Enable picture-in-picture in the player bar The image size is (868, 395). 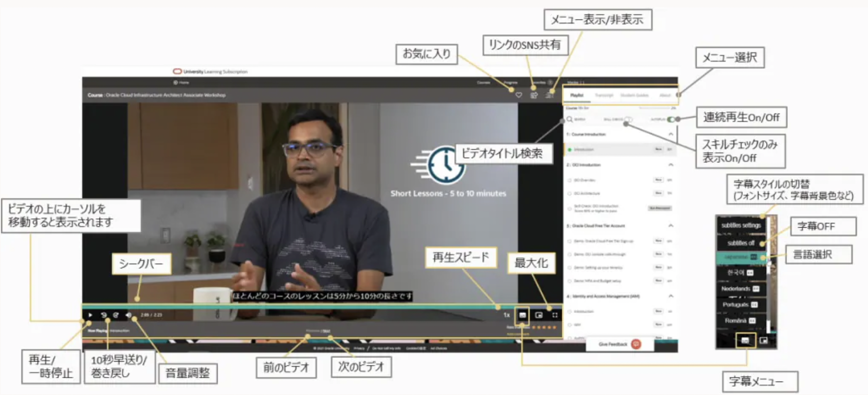(x=539, y=315)
